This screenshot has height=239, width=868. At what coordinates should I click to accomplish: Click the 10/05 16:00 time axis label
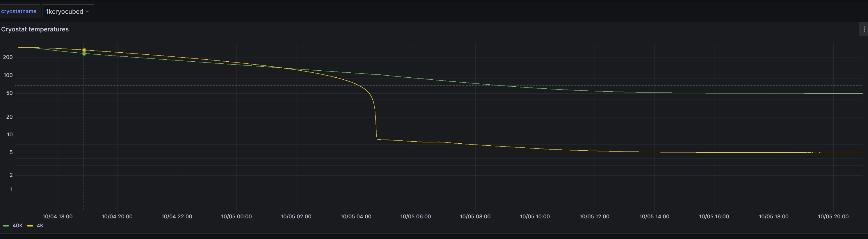tap(714, 216)
